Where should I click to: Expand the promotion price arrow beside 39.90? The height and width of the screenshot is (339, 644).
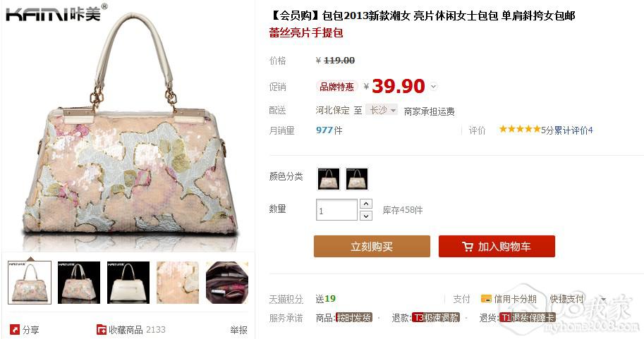click(x=434, y=86)
